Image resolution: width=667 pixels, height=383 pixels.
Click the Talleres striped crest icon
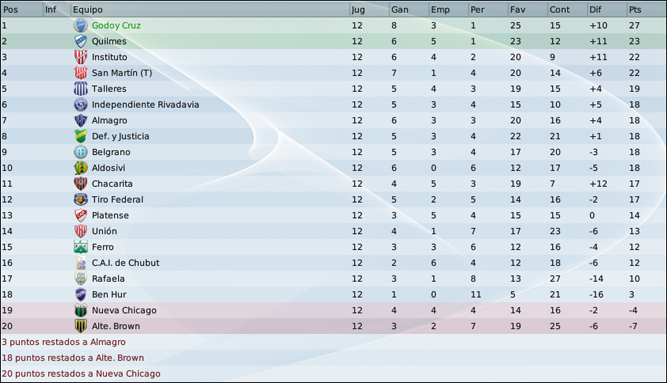80,89
